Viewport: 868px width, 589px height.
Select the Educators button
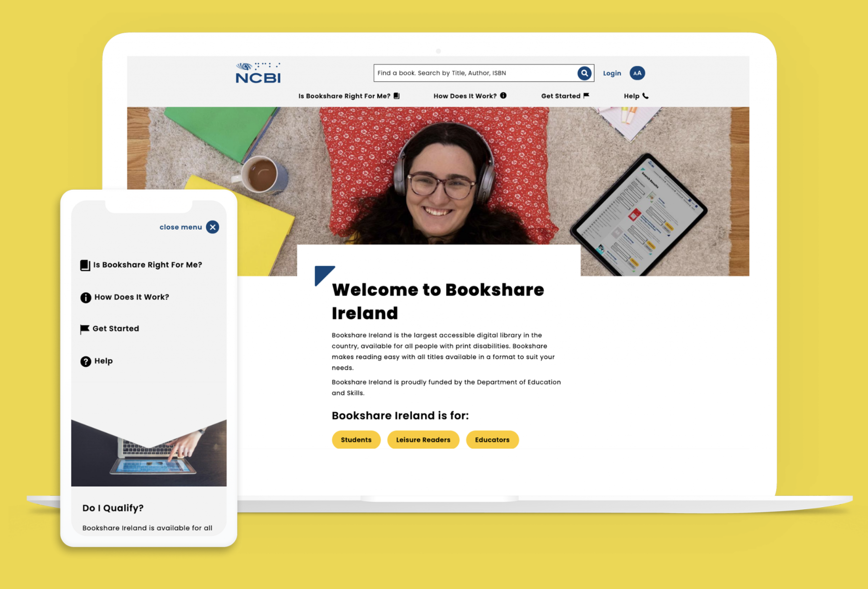coord(492,440)
